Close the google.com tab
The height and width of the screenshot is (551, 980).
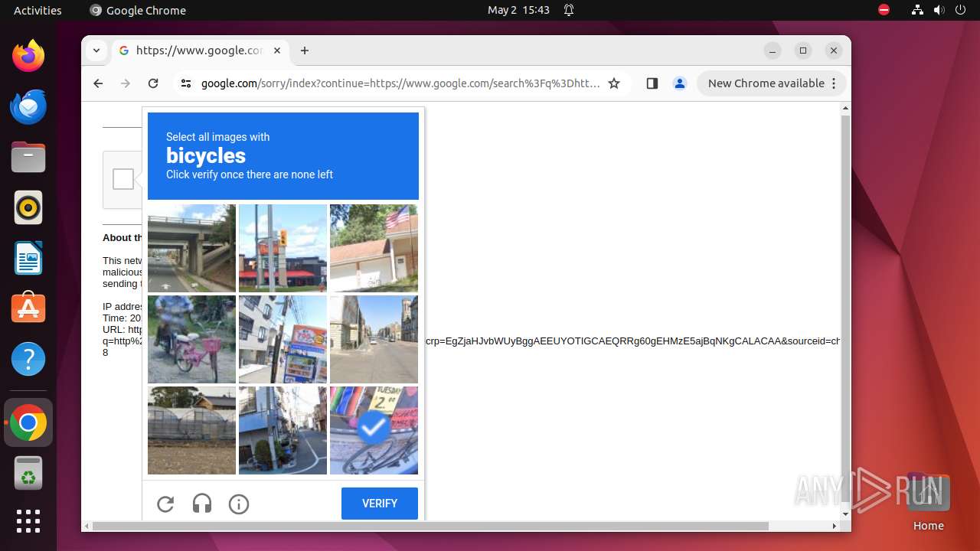(277, 51)
